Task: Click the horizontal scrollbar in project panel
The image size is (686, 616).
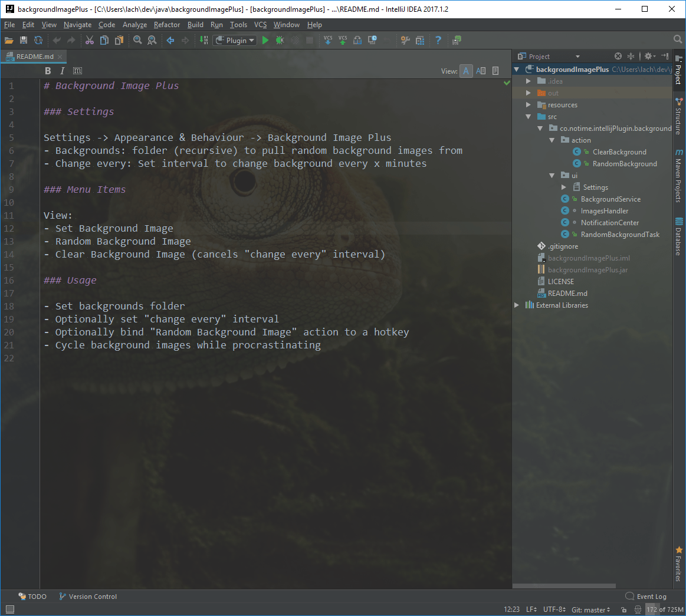Action: (564, 586)
